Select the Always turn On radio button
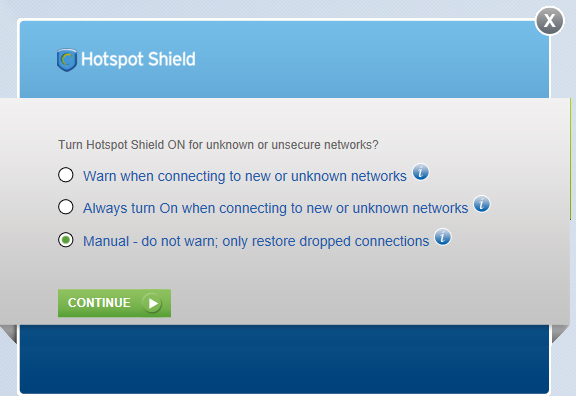This screenshot has height=396, width=576. (66, 207)
